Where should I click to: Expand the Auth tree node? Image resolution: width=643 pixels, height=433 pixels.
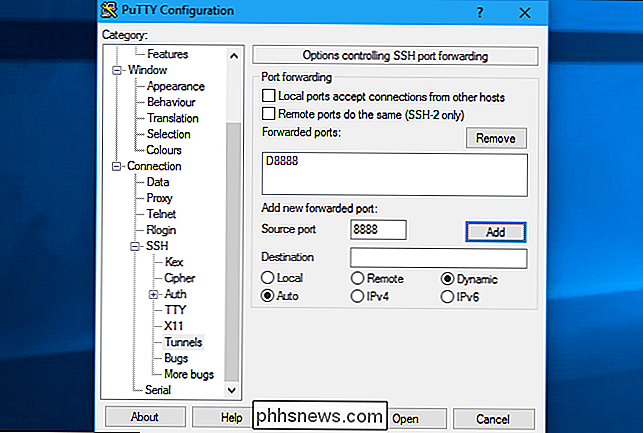[153, 294]
